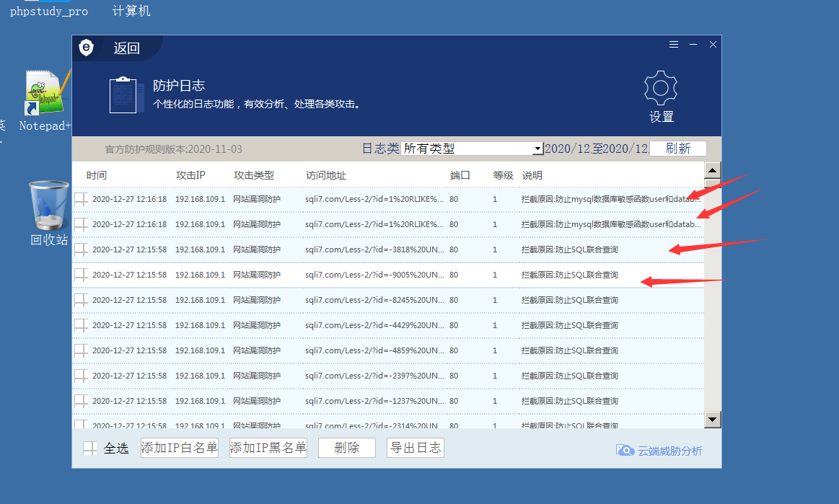Click the log date range field
Image resolution: width=839 pixels, height=504 pixels.
(x=596, y=149)
